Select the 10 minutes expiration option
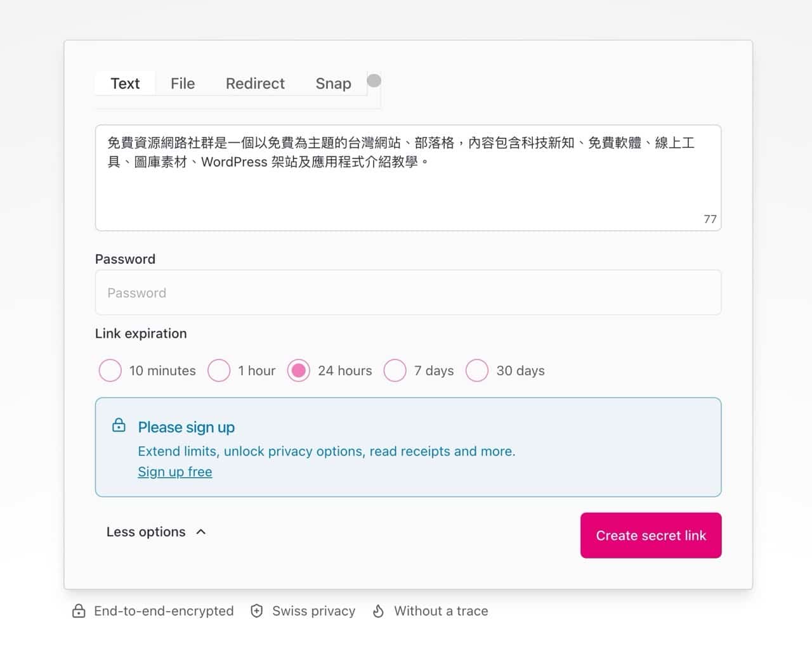812x658 pixels. click(x=110, y=371)
